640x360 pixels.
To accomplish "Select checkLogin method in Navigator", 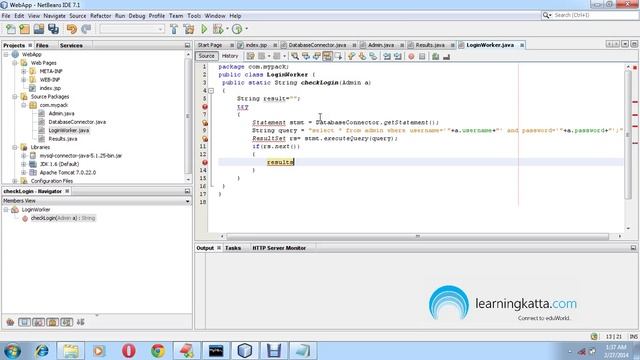I will (x=63, y=218).
